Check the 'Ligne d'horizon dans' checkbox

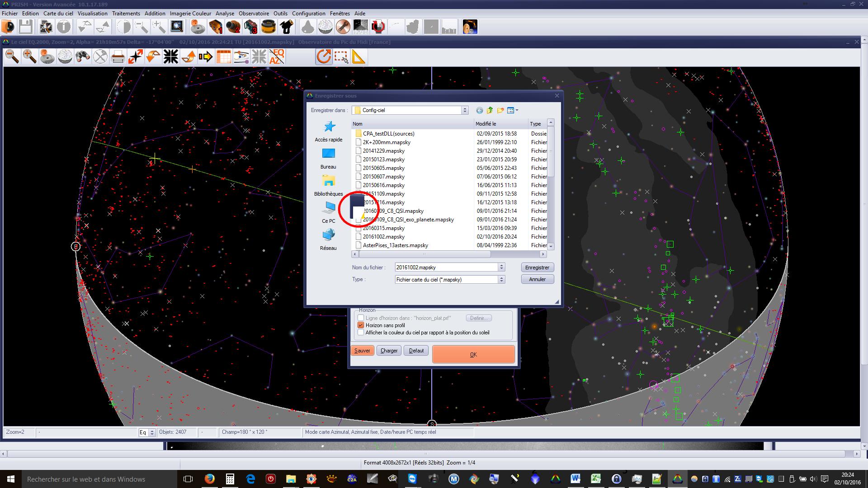click(361, 318)
